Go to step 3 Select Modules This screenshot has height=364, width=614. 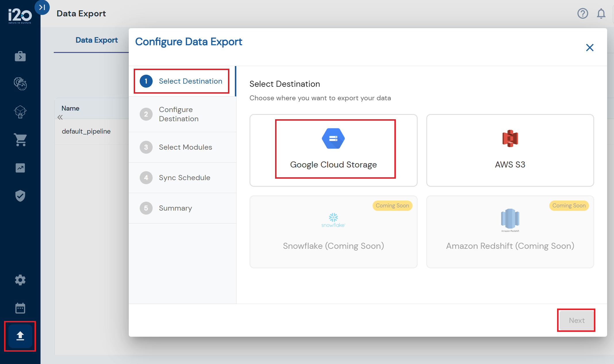pyautogui.click(x=182, y=147)
